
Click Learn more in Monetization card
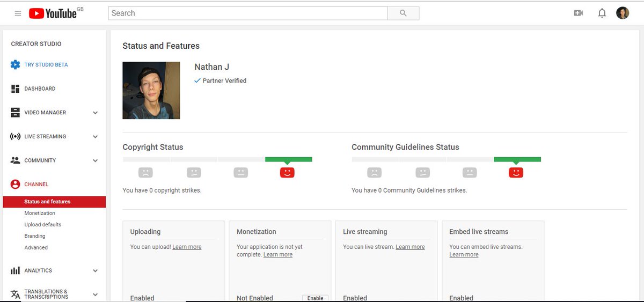(x=278, y=254)
